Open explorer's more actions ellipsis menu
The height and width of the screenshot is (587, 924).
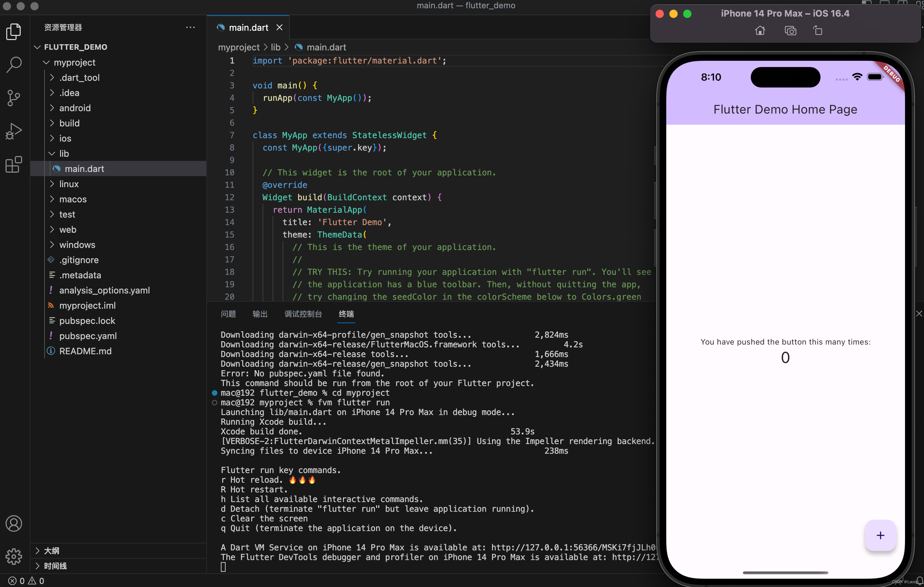pos(190,28)
